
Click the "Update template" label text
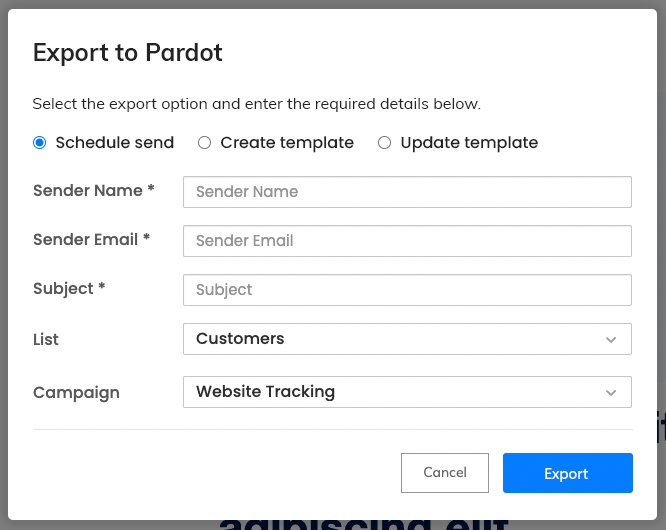[469, 143]
